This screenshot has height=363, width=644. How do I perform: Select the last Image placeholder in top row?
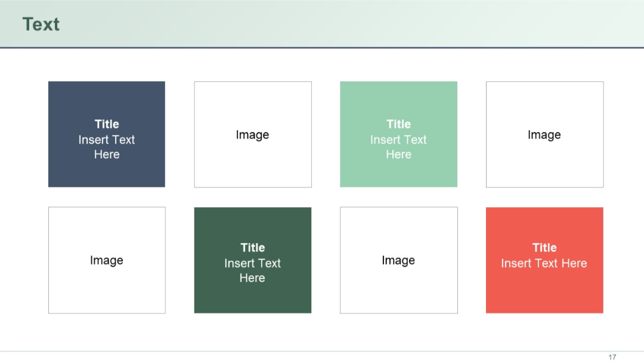(x=544, y=134)
